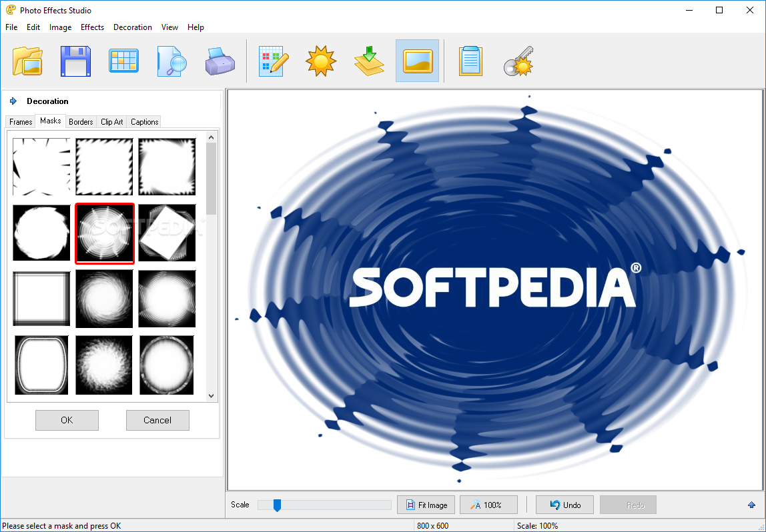Print the image with the printer icon
Screen dimensions: 766x532
pyautogui.click(x=220, y=61)
